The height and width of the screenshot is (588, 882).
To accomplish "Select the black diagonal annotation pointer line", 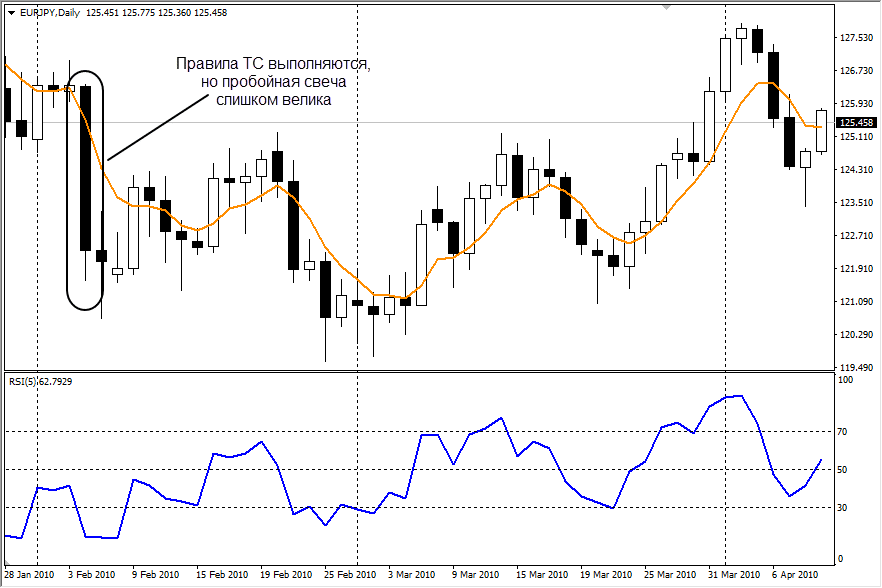I will (x=160, y=128).
